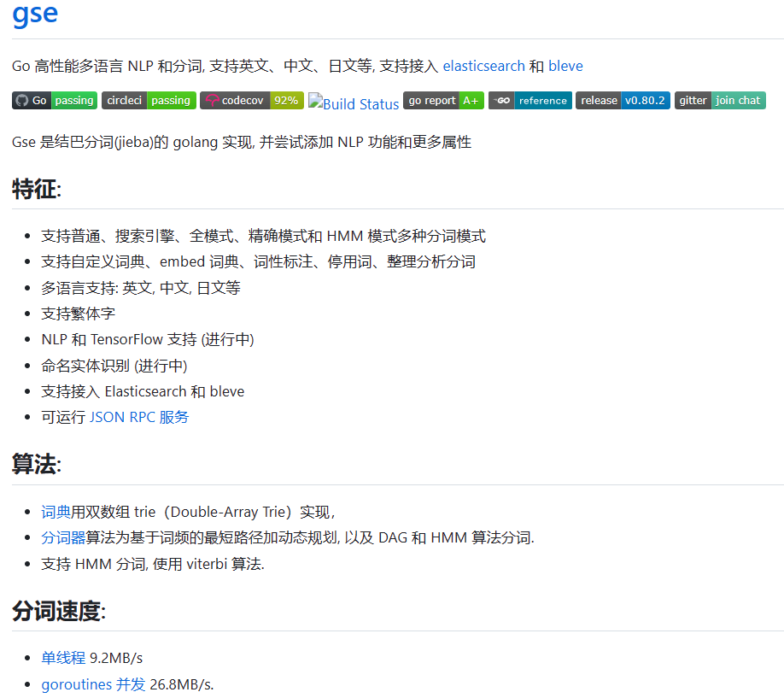Click the gse title link
Viewport: 784px width, 698px height.
tap(35, 14)
